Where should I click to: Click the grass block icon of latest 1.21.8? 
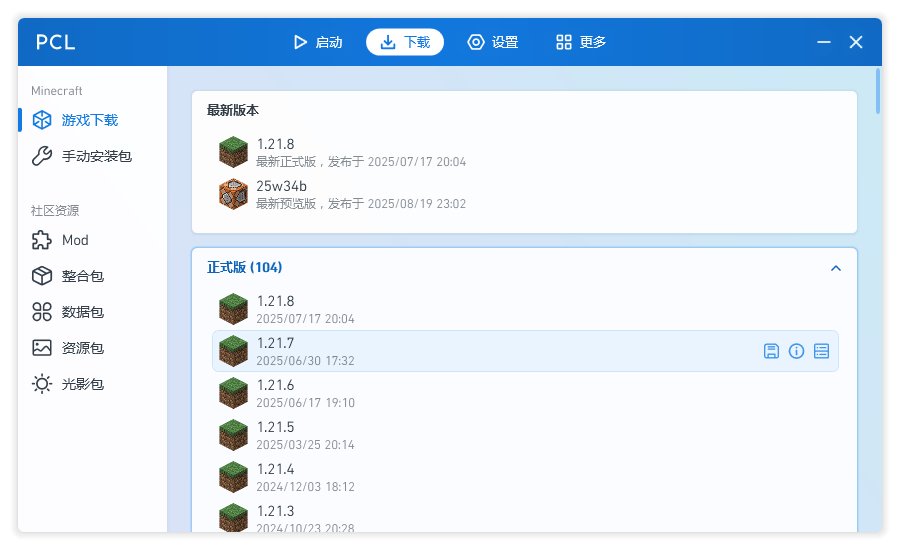233,152
